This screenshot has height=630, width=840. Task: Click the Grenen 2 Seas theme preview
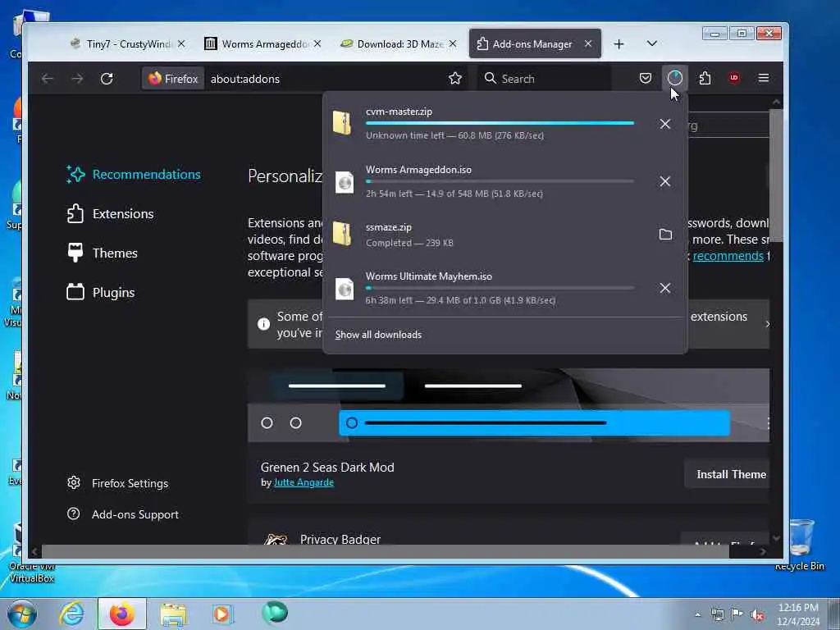coord(509,405)
